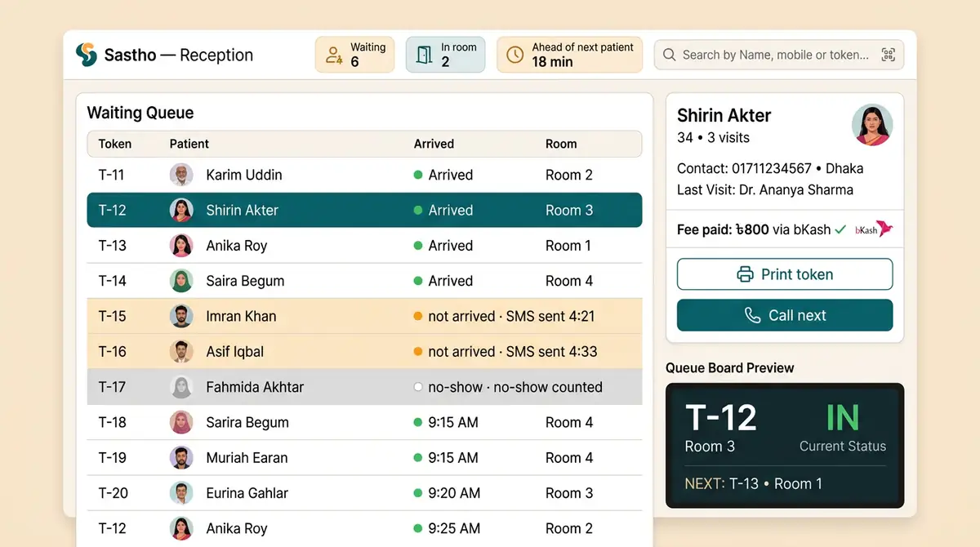Open the Waiting 6 counter chip
980x547 pixels.
click(x=354, y=55)
